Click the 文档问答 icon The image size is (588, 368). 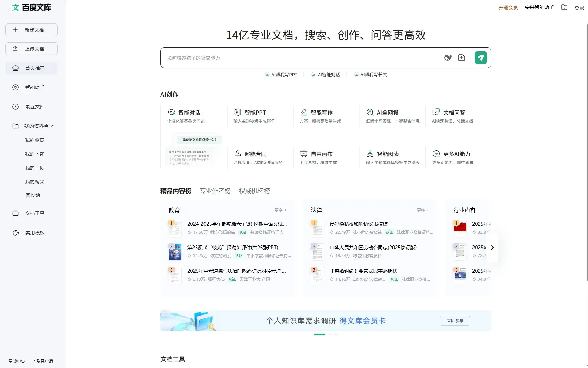tap(436, 112)
